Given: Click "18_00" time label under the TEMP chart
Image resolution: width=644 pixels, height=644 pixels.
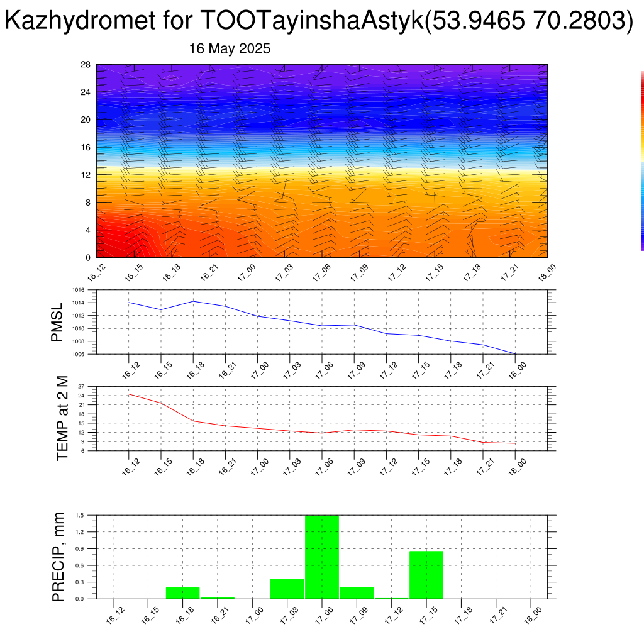Looking at the screenshot, I should 517,467.
